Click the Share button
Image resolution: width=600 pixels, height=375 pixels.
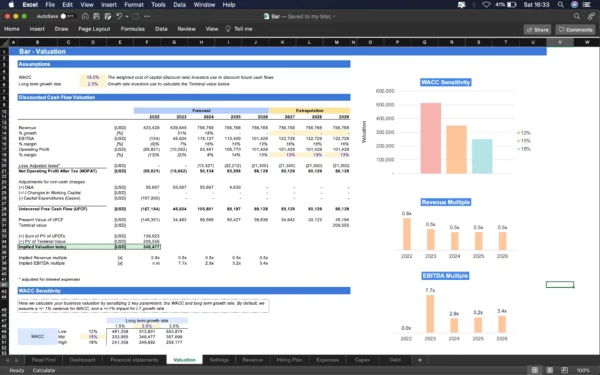click(538, 30)
